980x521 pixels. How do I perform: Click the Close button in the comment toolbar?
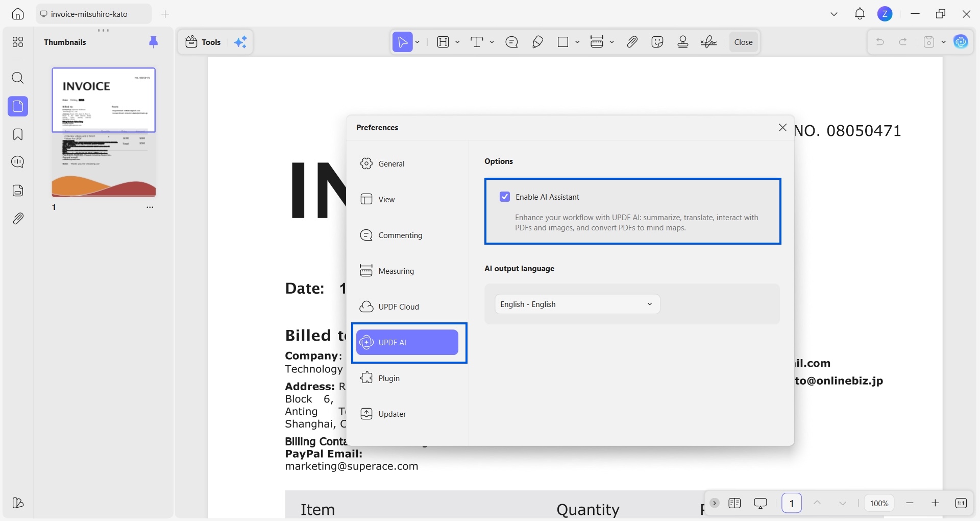(743, 42)
